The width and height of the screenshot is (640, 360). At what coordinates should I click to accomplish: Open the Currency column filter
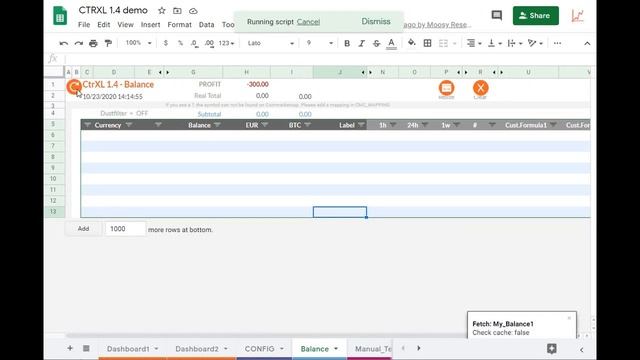point(129,125)
